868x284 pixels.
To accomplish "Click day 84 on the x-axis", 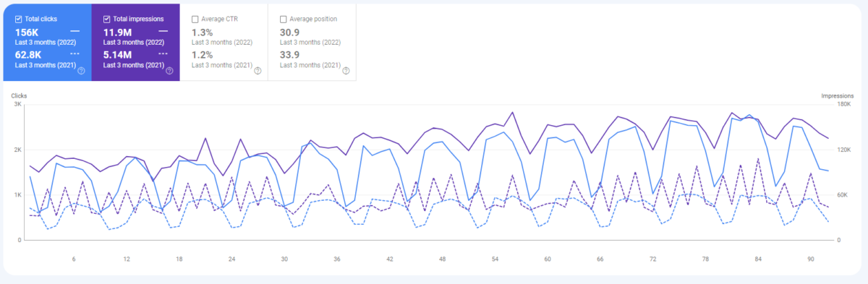I will coord(758,259).
